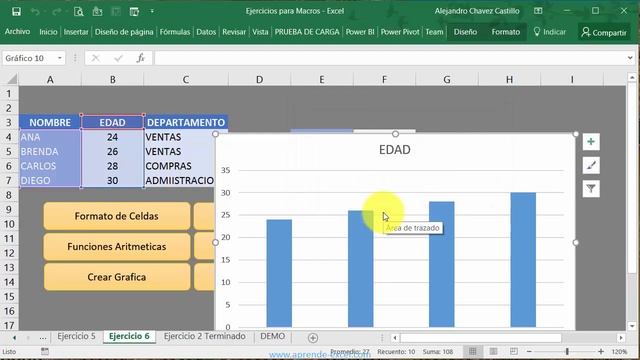Click the NOMBRE header cell
Screen dimensions: 640x360
(50, 122)
